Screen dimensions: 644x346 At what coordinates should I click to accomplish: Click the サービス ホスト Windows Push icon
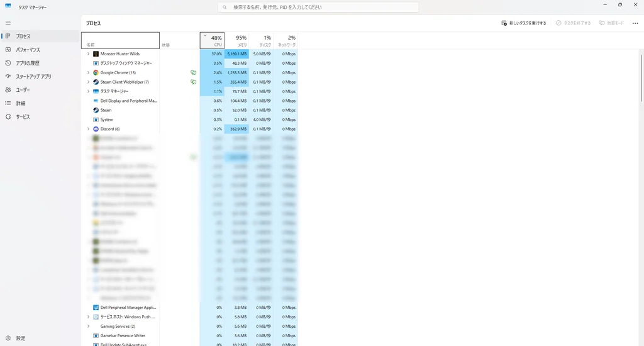(96, 317)
